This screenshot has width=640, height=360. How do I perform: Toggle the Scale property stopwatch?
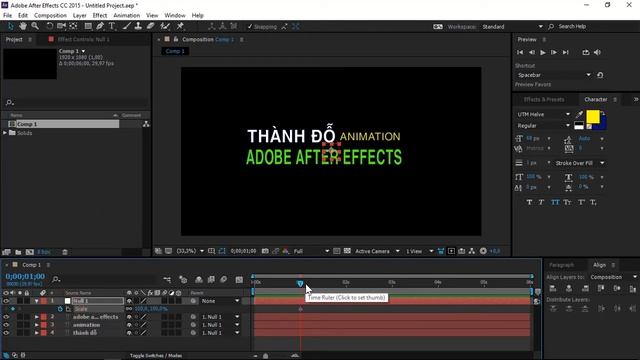point(60,309)
